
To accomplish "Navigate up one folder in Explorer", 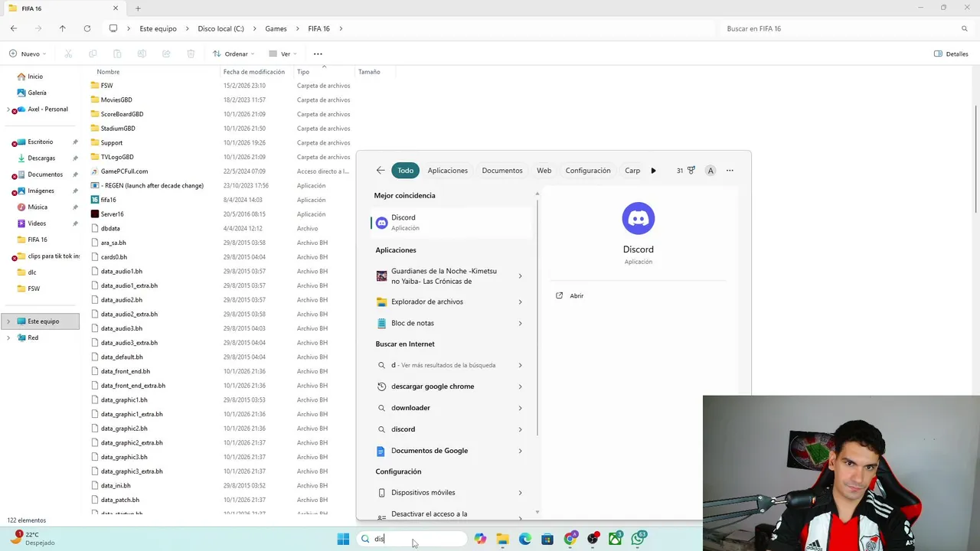I will 62,28.
